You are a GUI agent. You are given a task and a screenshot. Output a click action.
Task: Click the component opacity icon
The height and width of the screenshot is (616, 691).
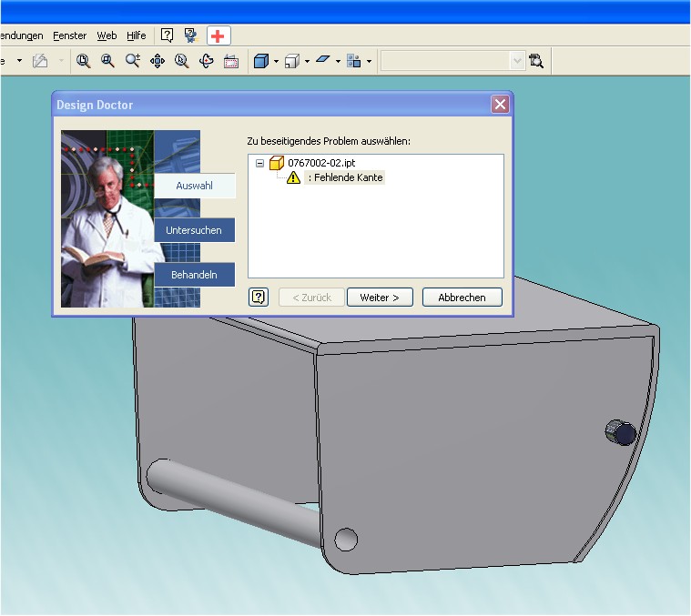(354, 61)
